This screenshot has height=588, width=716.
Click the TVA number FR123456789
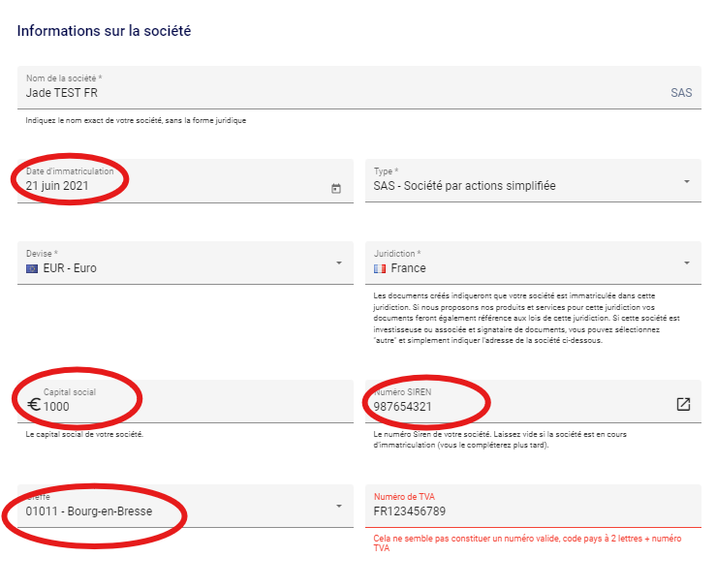pyautogui.click(x=409, y=511)
